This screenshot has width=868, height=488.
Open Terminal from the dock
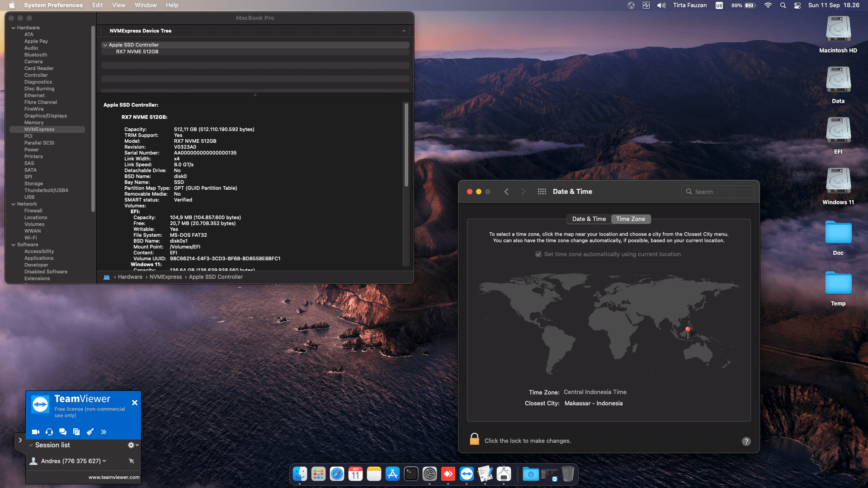click(x=411, y=474)
